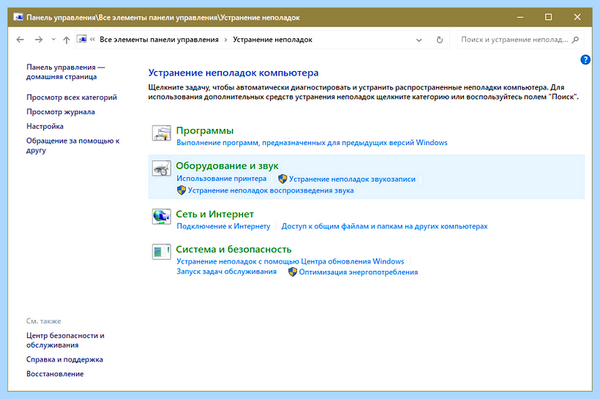Expand the address bar history dropdown

tap(419, 40)
